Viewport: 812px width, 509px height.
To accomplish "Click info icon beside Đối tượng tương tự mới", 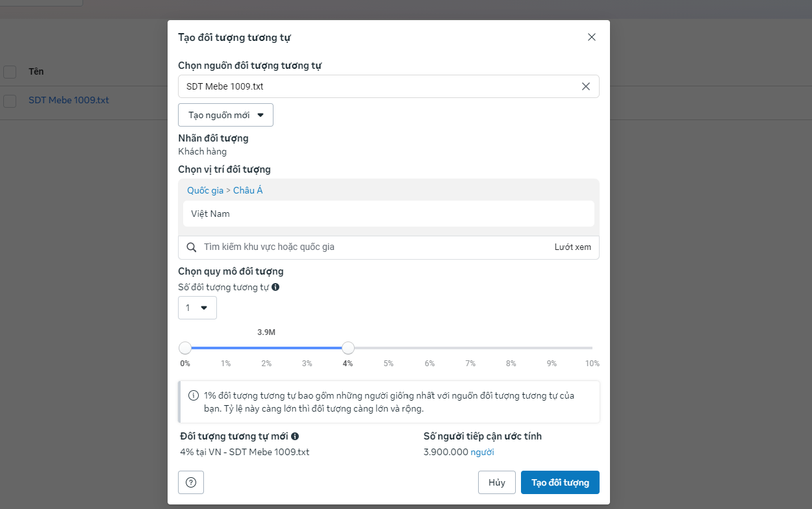I will pyautogui.click(x=295, y=436).
